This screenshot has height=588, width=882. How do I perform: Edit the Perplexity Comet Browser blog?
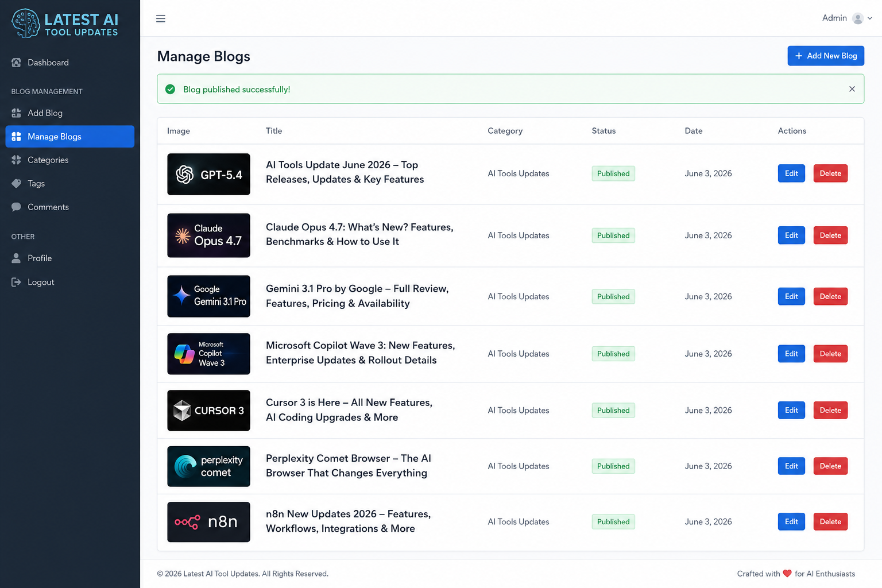(x=791, y=466)
